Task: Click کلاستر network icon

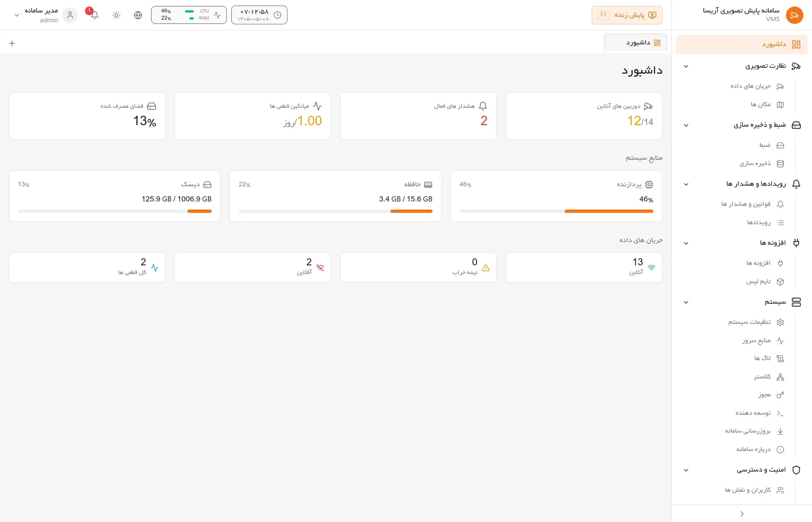Action: (x=780, y=377)
